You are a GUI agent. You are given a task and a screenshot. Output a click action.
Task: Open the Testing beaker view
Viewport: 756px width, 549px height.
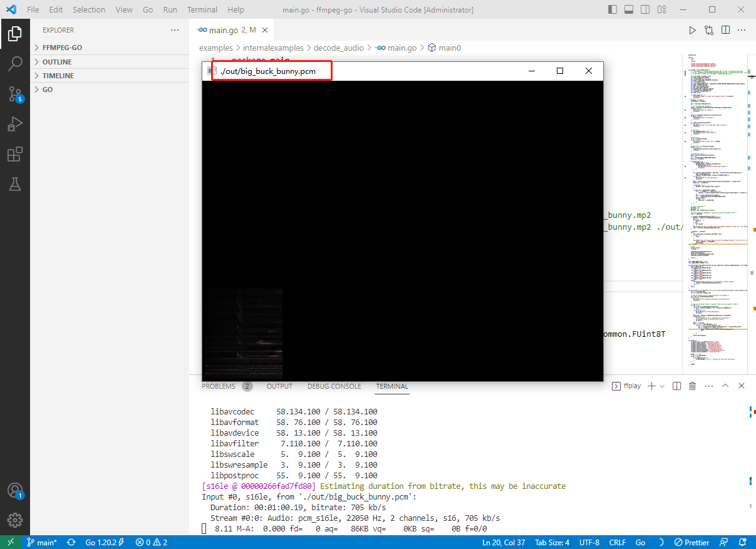(x=15, y=184)
